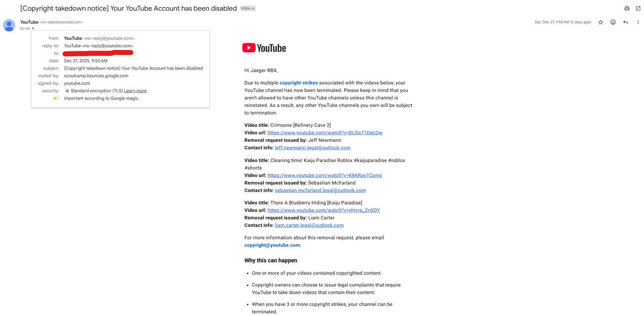
Task: Click the email subject heading text
Action: click(x=128, y=9)
